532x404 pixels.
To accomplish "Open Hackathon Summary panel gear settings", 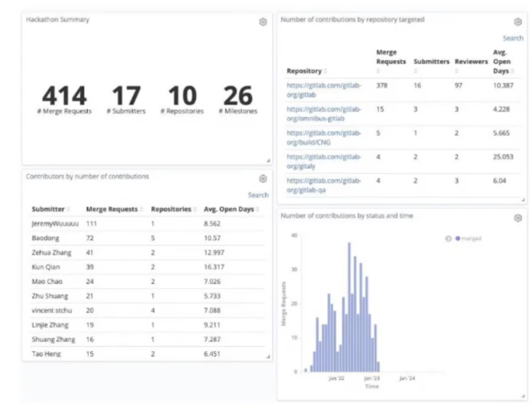I will click(x=263, y=22).
